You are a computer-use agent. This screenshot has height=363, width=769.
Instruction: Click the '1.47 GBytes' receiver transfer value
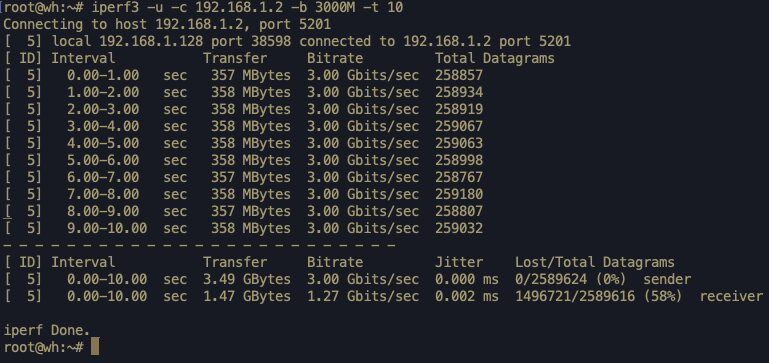[x=247, y=296]
